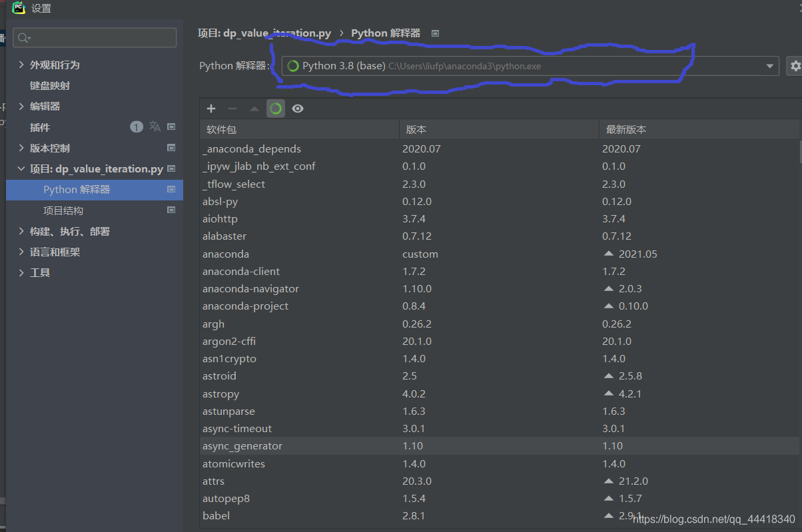This screenshot has width=802, height=532.
Task: Select the async-timeout package row
Action: pos(500,429)
